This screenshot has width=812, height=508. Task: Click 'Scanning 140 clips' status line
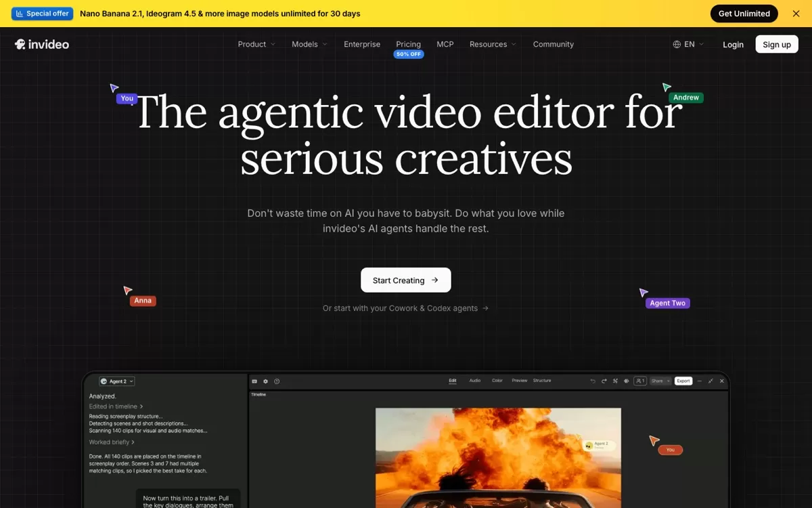[x=148, y=431]
